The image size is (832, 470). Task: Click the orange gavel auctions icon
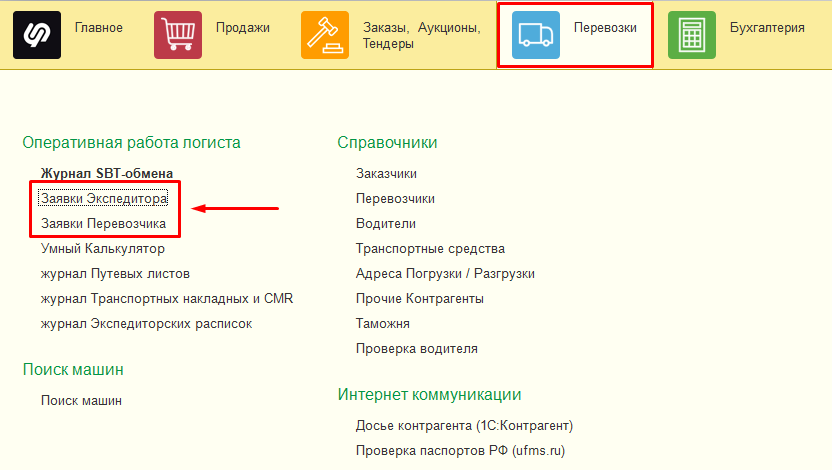point(325,35)
